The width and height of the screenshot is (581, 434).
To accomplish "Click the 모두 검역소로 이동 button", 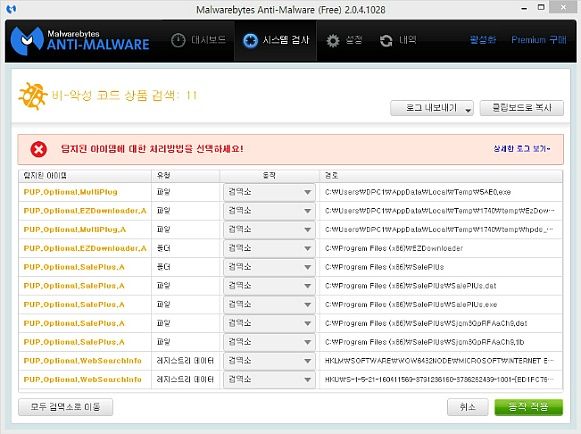I will pos(66,407).
